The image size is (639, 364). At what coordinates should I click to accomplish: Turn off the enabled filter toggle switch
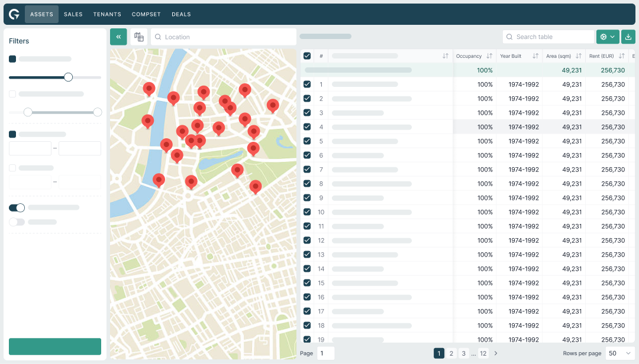pyautogui.click(x=17, y=207)
